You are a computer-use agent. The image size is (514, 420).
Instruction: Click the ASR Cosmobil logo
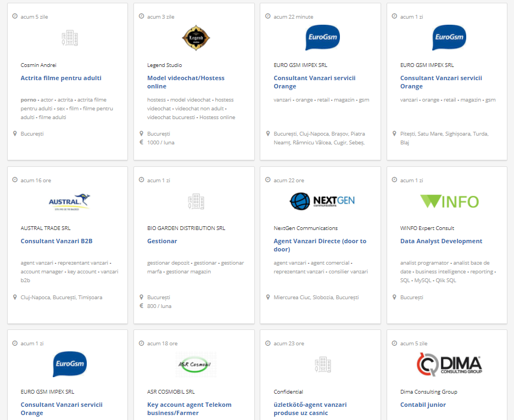196,365
